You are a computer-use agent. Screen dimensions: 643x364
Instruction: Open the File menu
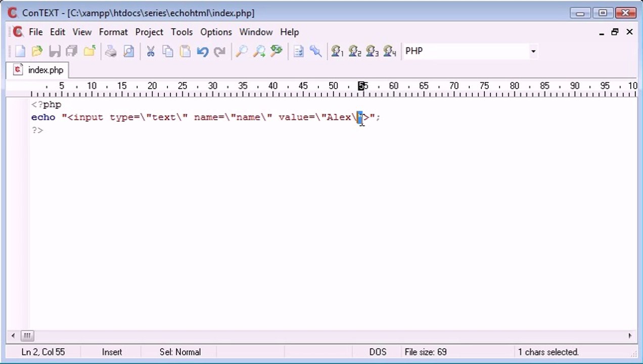point(35,32)
